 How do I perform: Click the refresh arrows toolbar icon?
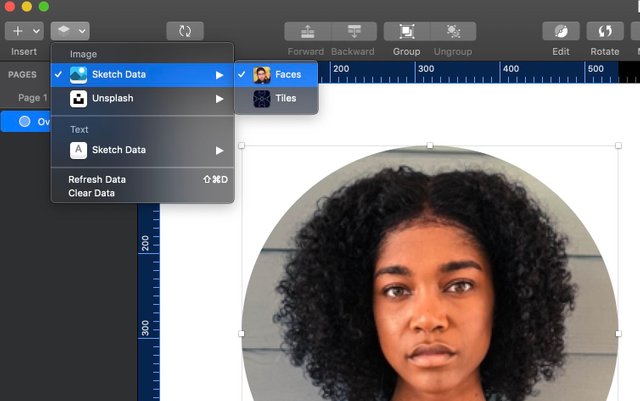[x=185, y=31]
